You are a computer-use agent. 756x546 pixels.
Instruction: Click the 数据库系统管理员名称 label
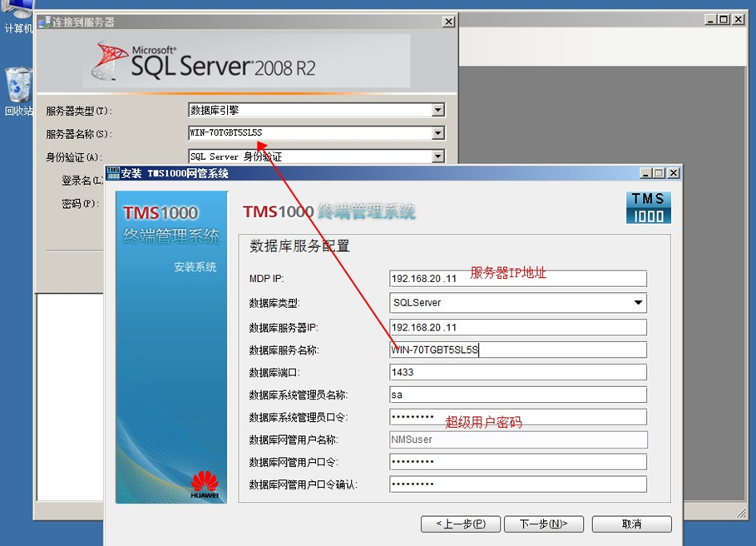[299, 395]
